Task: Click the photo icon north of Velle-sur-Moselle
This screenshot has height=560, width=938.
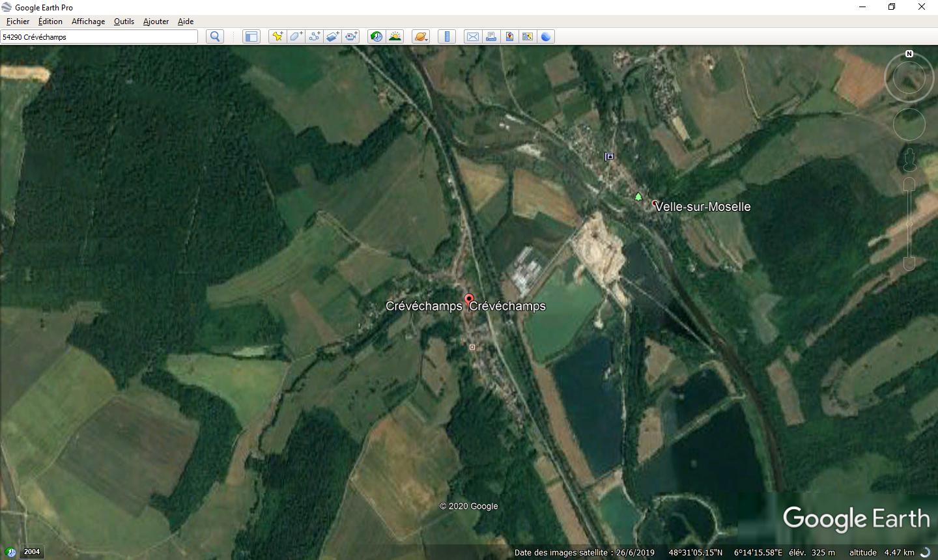Action: [x=609, y=156]
